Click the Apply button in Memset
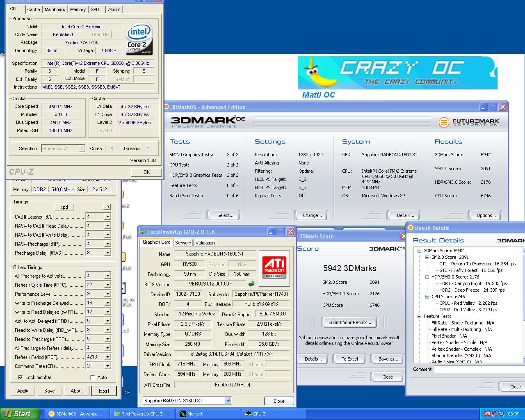 (23, 391)
